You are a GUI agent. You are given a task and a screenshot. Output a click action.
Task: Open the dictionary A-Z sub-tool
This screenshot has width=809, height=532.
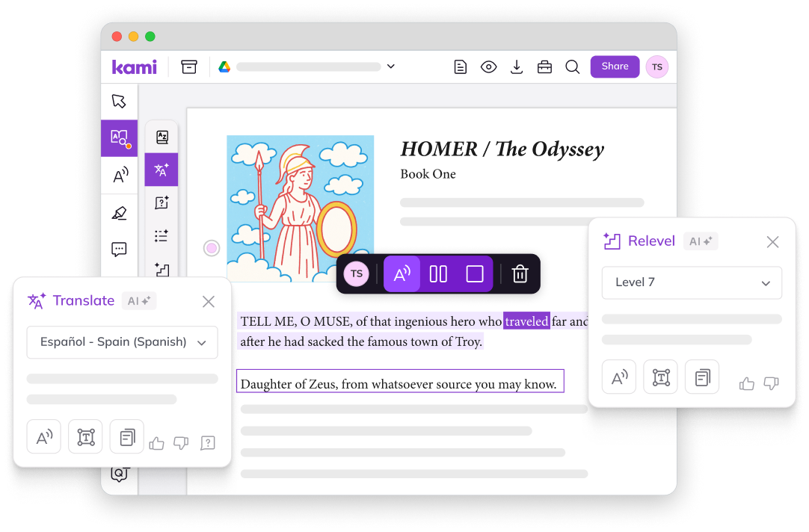162,137
